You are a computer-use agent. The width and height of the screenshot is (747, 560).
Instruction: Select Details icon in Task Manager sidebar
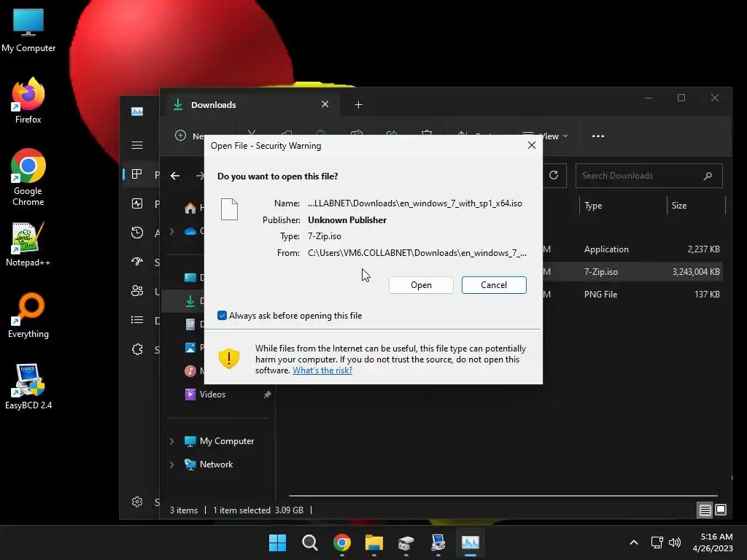click(x=137, y=320)
